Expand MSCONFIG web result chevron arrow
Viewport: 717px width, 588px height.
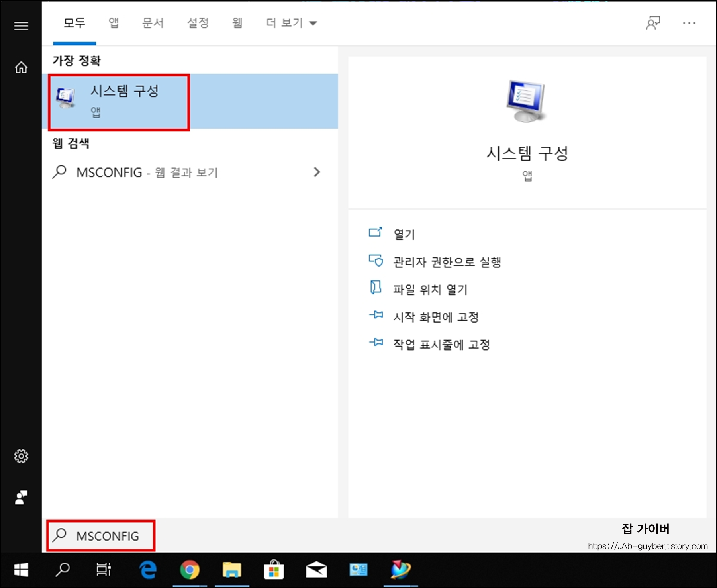317,172
